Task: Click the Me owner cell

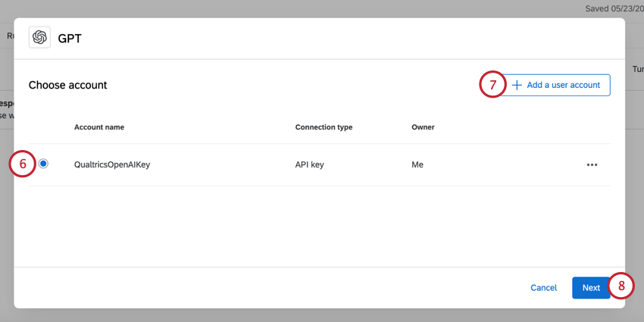Action: pos(417,164)
